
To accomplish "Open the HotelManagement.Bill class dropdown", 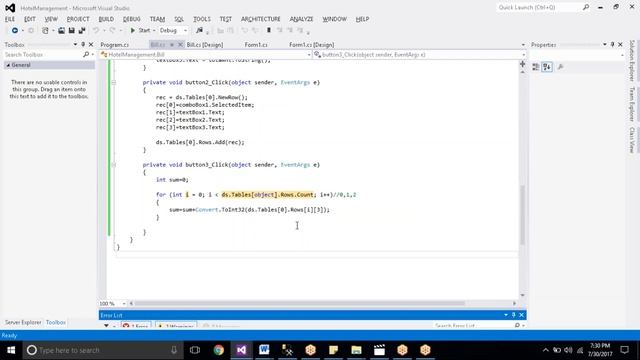I will pos(309,55).
